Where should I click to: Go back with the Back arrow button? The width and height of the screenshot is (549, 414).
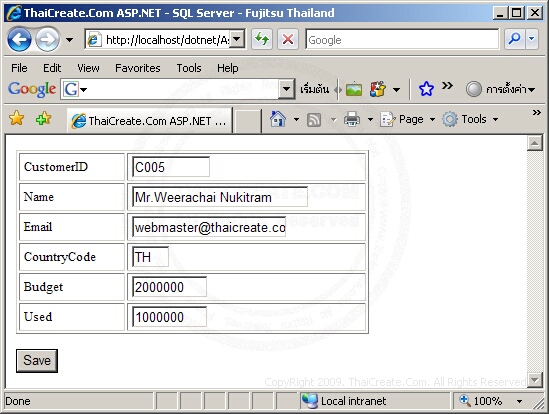pos(19,40)
